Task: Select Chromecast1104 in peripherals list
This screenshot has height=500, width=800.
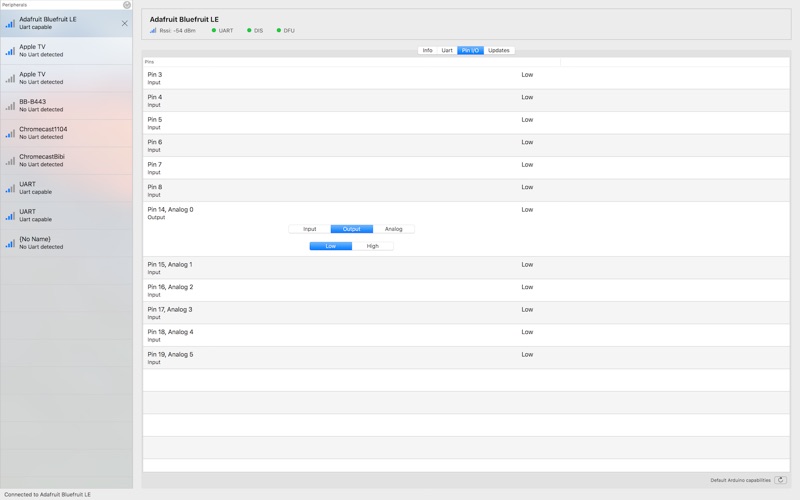Action: click(66, 133)
